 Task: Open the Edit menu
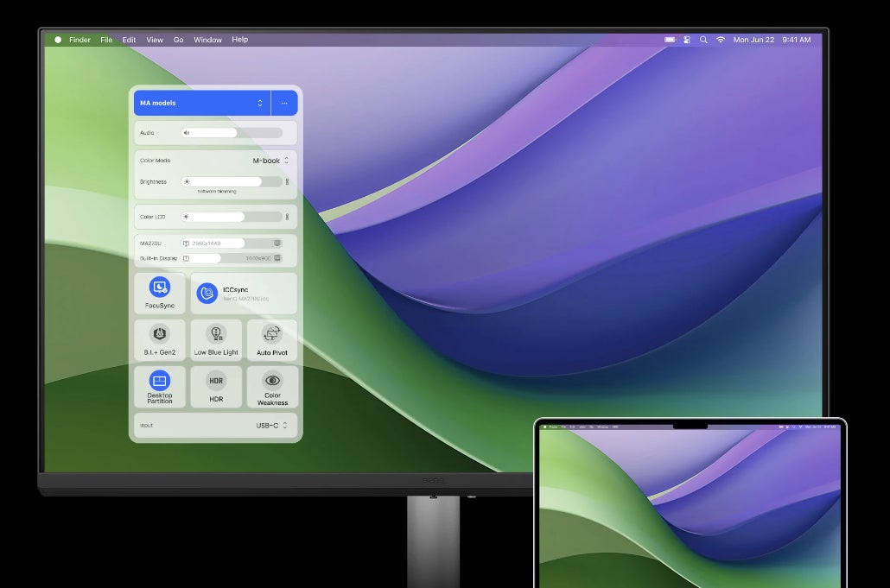point(129,40)
